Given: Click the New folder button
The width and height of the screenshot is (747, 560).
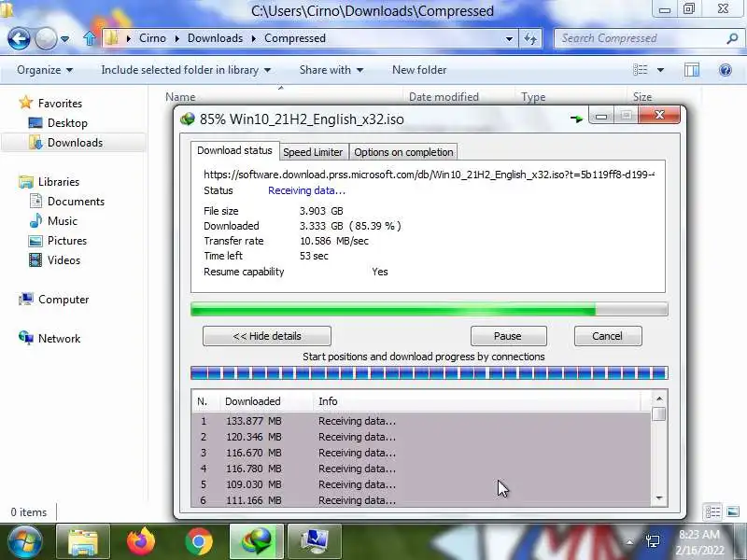Looking at the screenshot, I should (x=419, y=70).
